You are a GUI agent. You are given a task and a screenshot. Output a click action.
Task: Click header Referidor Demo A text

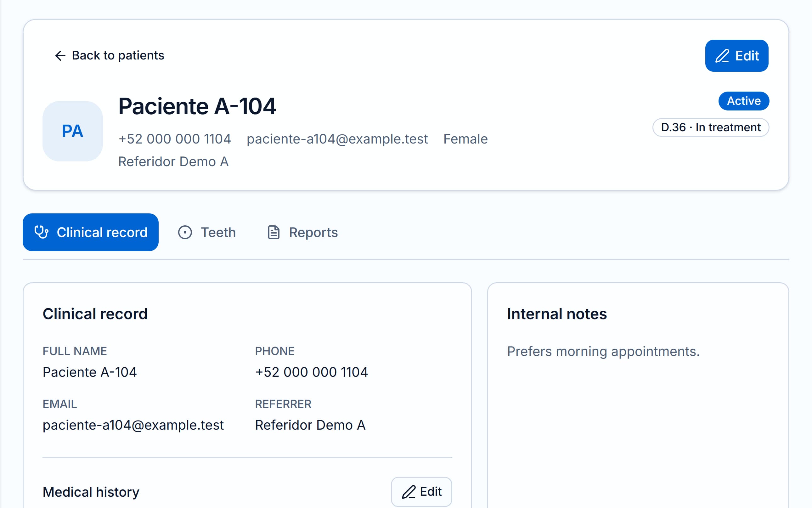pyautogui.click(x=173, y=161)
